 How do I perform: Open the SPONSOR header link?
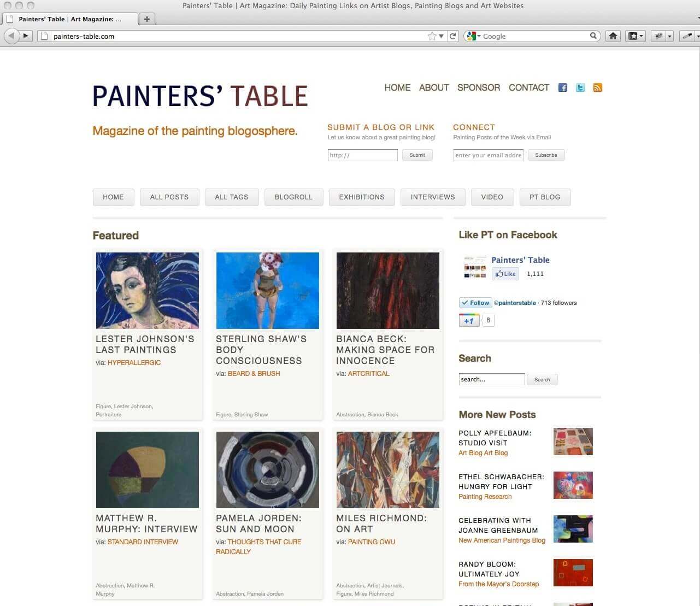point(479,87)
